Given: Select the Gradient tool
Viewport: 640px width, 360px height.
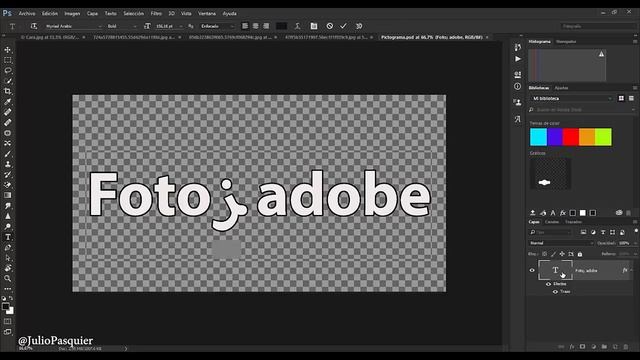Looking at the screenshot, I should click(x=8, y=196).
